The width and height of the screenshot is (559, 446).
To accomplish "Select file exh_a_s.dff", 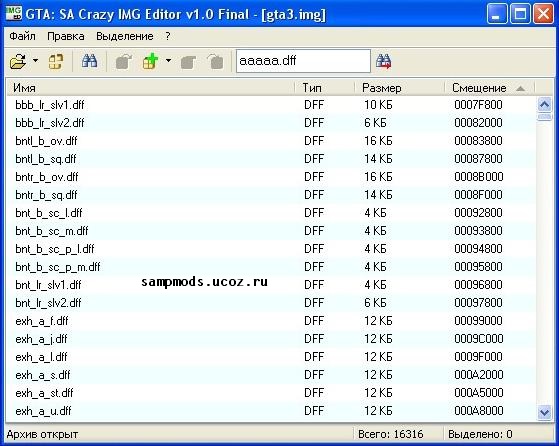I will 43,375.
